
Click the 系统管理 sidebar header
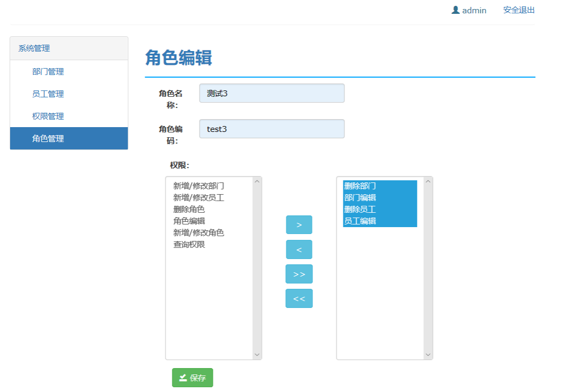coord(33,48)
